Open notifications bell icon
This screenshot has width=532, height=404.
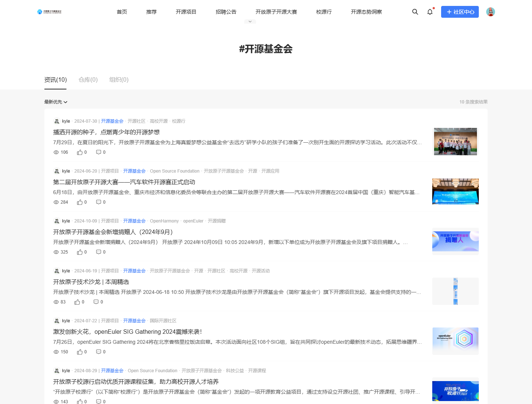tap(430, 12)
